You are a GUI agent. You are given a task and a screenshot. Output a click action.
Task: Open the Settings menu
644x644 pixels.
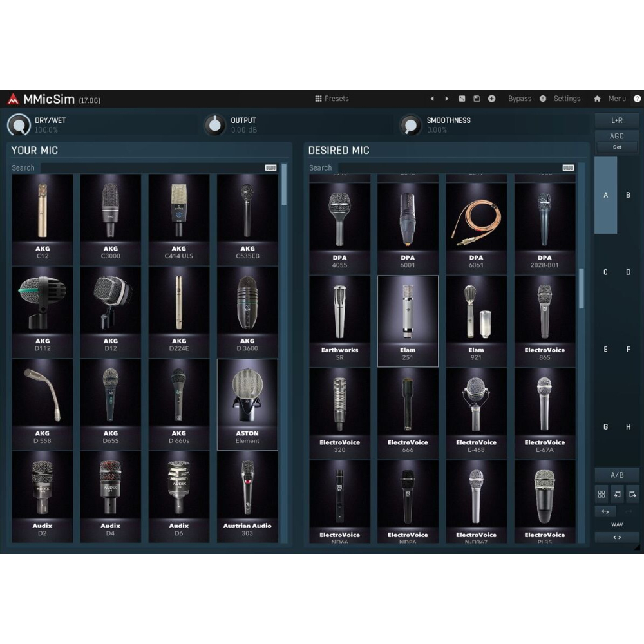pyautogui.click(x=567, y=99)
